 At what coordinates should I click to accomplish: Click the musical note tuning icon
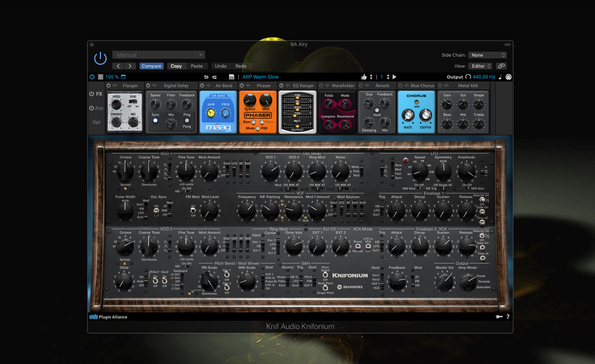(x=500, y=77)
